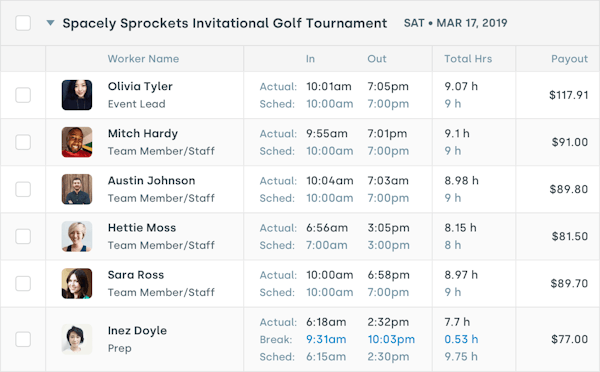The width and height of the screenshot is (600, 372).
Task: Select Inez Doyle's avatar image
Action: [77, 339]
